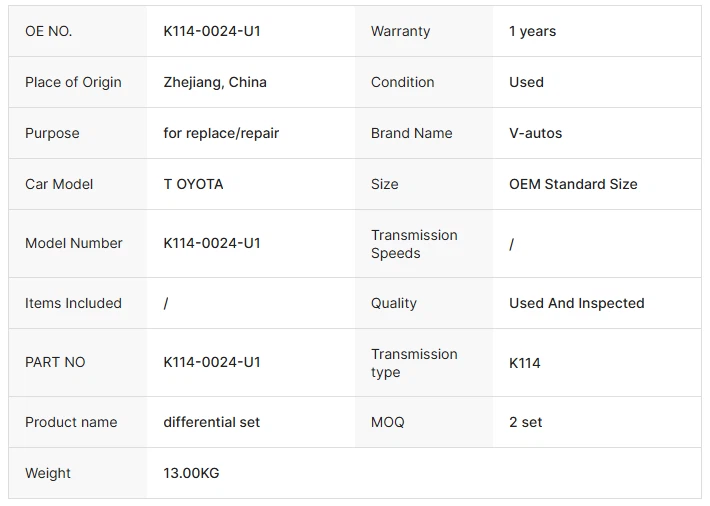This screenshot has width=710, height=506.
Task: Select the Model Number value cell
Action: pos(212,243)
